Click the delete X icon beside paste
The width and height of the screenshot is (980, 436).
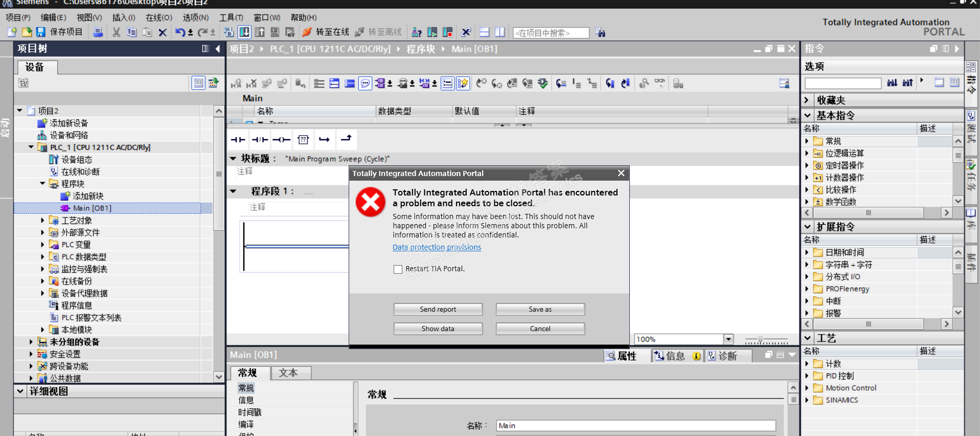[163, 32]
